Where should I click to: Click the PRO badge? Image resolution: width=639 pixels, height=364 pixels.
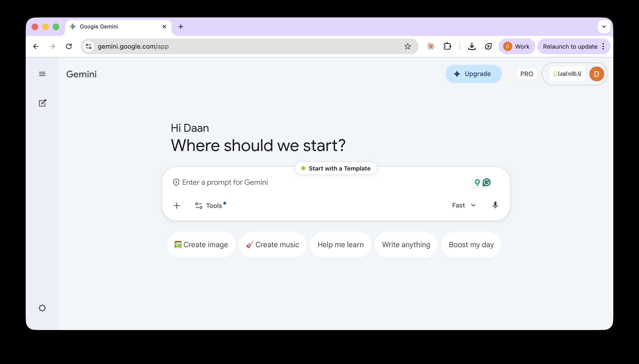point(527,74)
